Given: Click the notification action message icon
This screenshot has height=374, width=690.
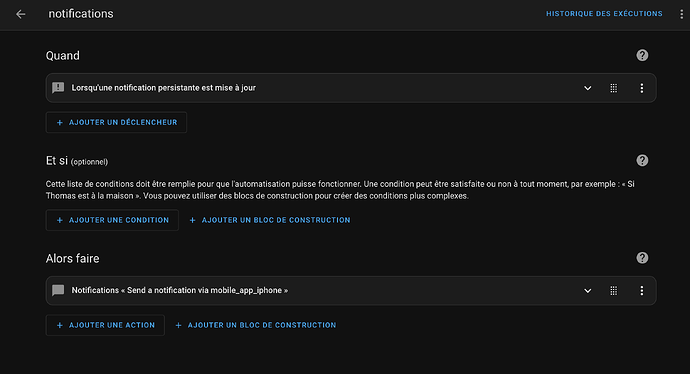Looking at the screenshot, I should [58, 290].
